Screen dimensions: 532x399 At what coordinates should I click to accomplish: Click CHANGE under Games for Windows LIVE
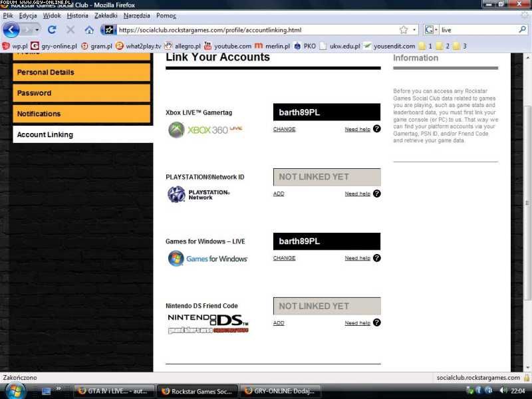click(x=285, y=258)
